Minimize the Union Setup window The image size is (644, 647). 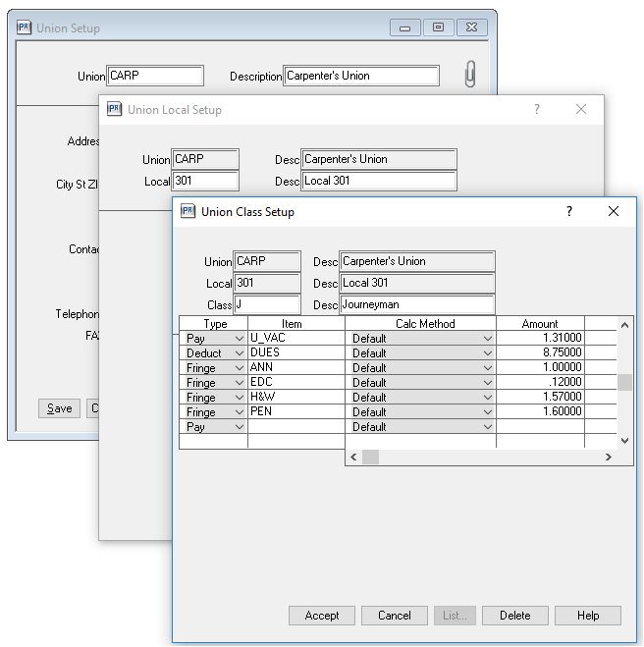(x=405, y=27)
